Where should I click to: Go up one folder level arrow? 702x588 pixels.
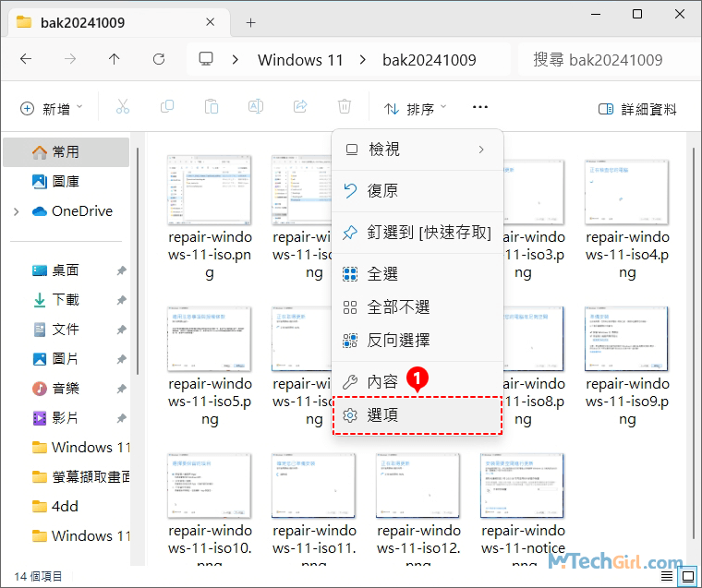114,59
